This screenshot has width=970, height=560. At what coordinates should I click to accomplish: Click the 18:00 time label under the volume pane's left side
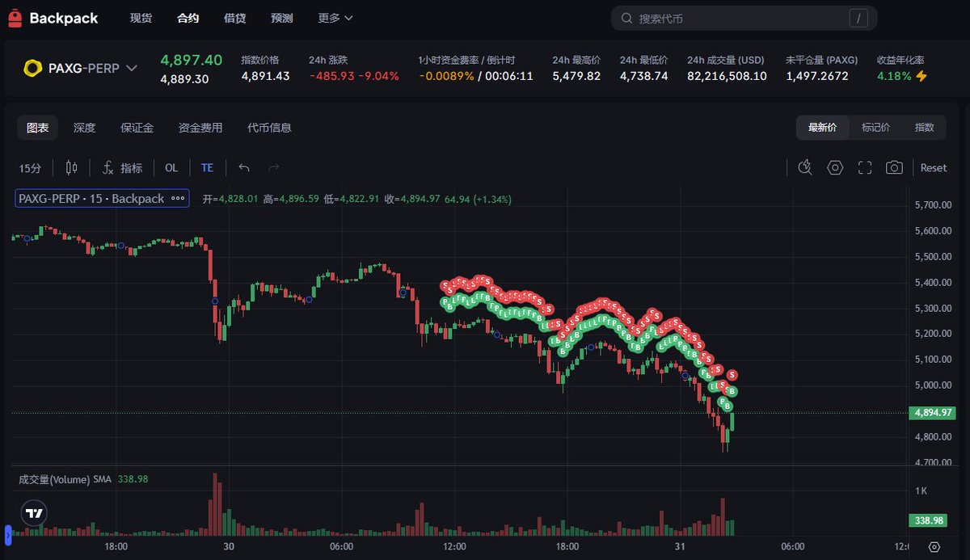[x=116, y=547]
